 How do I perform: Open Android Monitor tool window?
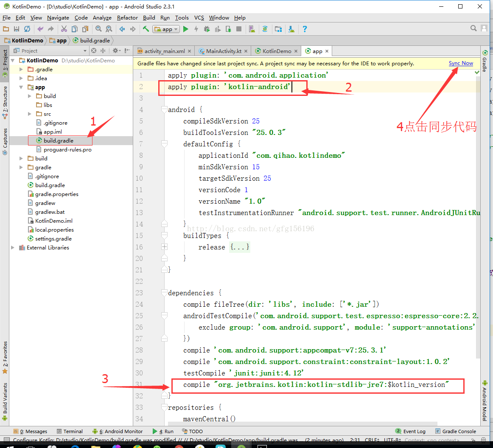(118, 431)
